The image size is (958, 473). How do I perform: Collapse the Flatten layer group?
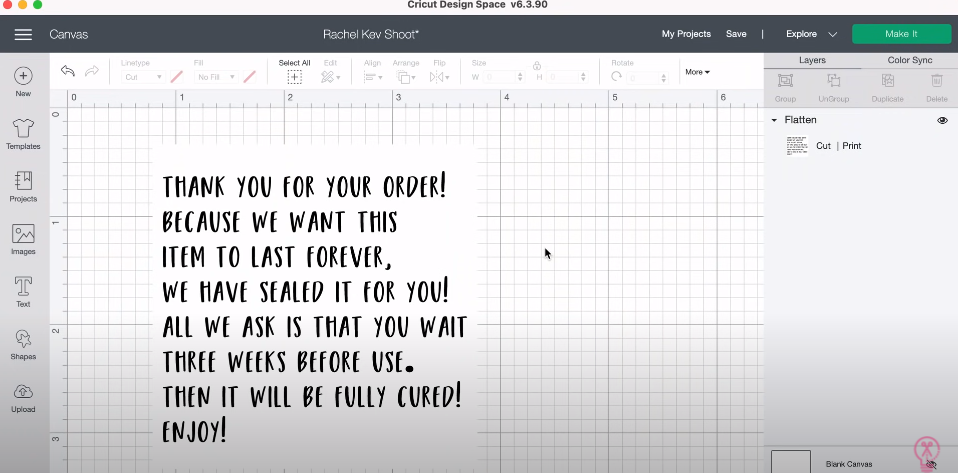click(x=774, y=120)
